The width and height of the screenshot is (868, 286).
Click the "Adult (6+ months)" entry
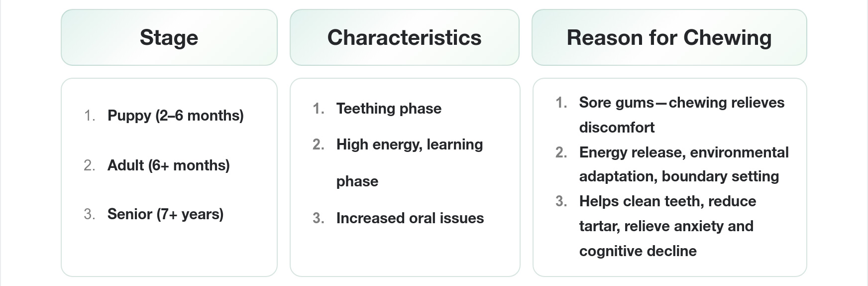(168, 165)
